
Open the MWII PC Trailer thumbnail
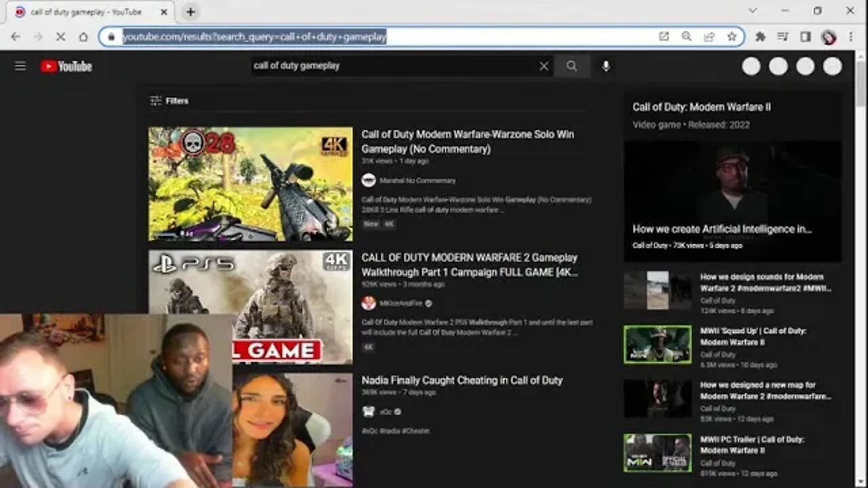click(658, 453)
